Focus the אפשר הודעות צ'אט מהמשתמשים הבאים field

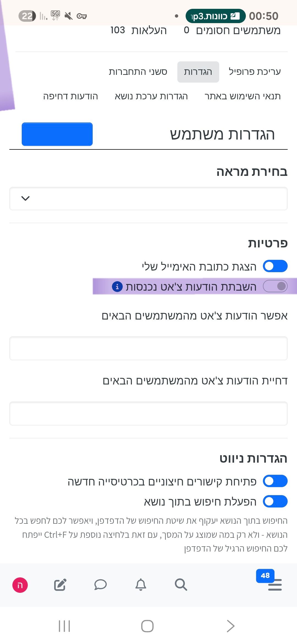point(148,348)
